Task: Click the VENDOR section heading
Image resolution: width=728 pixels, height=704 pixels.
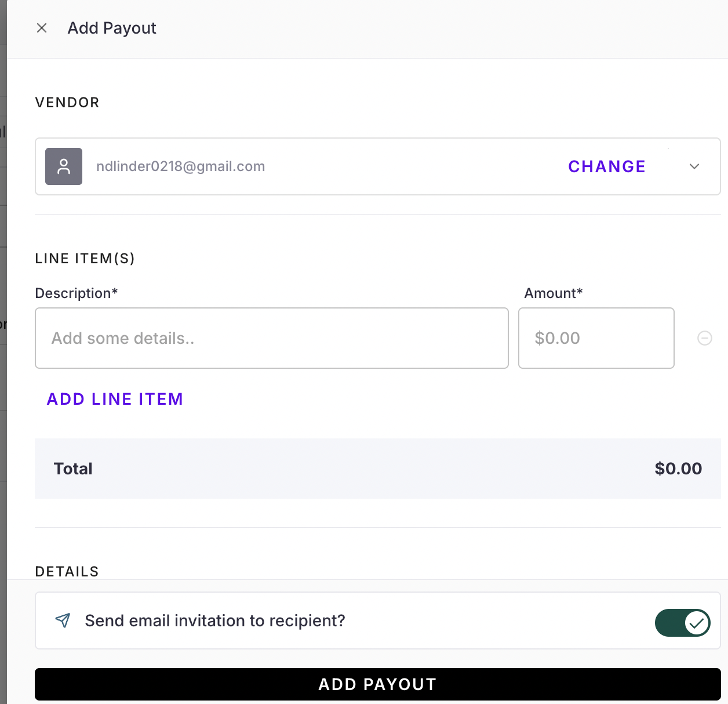Action: 67,103
